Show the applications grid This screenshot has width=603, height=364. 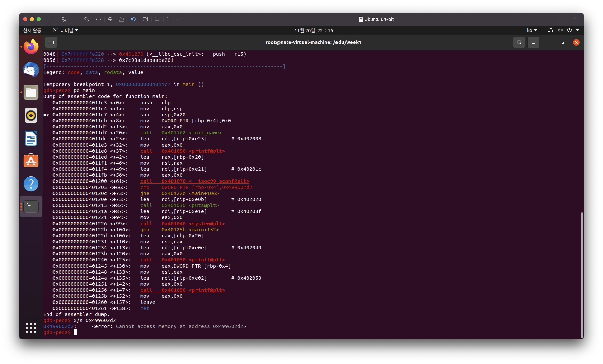(31, 328)
